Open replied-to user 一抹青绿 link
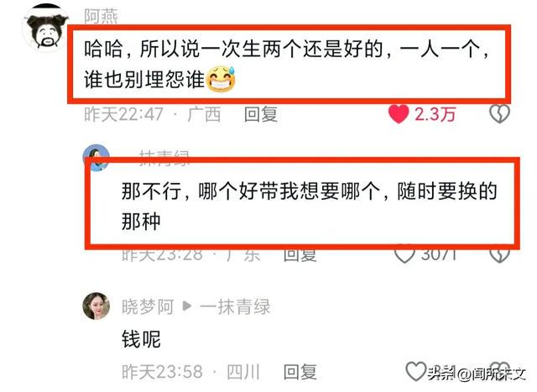Screen dimensions: 537x392 (x=235, y=307)
